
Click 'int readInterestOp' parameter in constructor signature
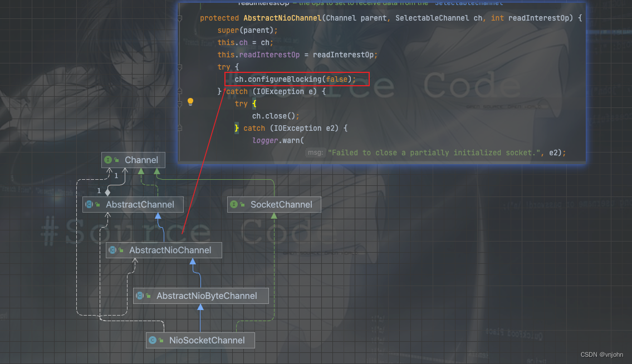(x=530, y=18)
